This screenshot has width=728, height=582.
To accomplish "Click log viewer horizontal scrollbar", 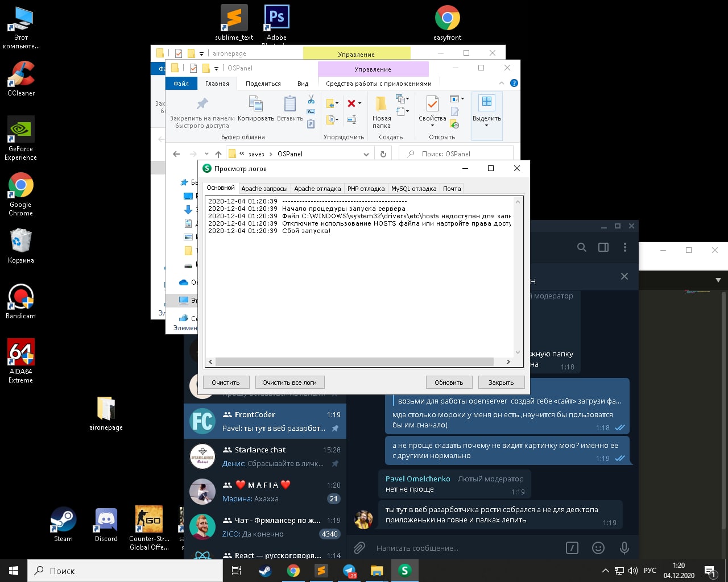I will (x=355, y=361).
